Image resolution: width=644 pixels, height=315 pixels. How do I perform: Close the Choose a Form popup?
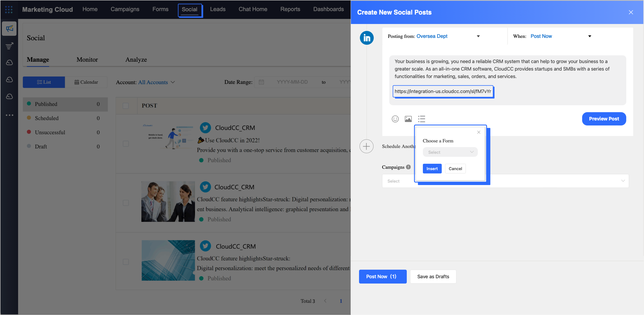point(478,132)
